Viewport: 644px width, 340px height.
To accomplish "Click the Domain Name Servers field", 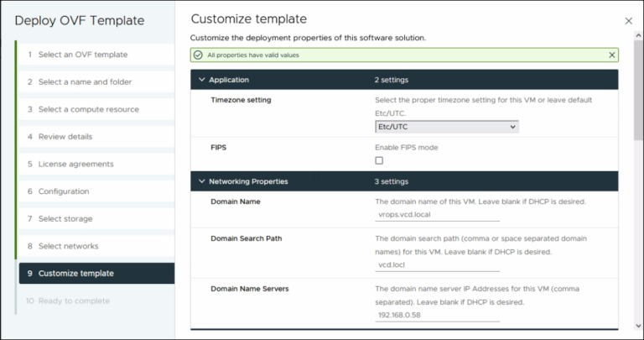I will 437,315.
